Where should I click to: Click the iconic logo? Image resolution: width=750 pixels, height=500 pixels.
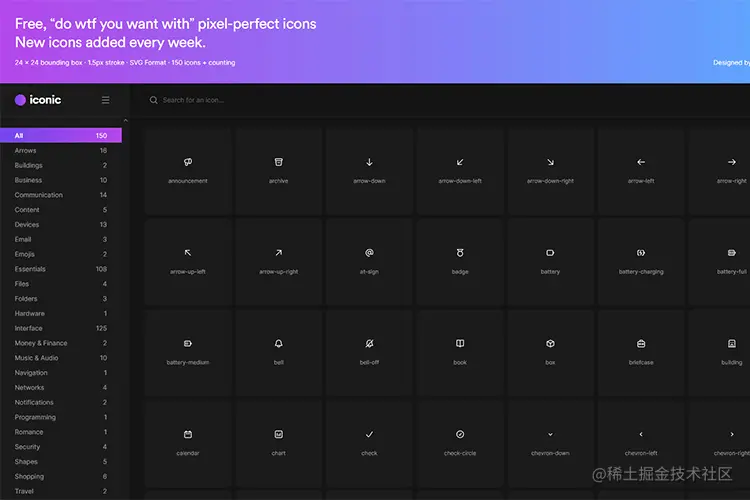click(38, 100)
